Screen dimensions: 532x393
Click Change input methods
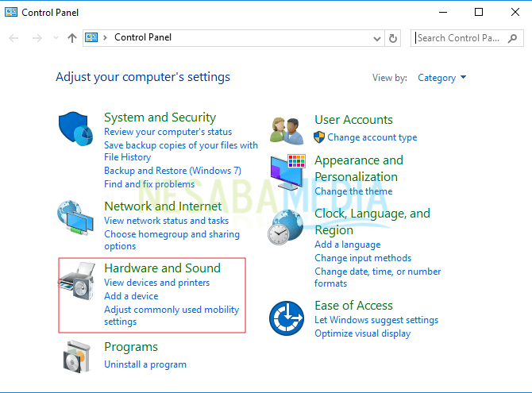tap(363, 258)
